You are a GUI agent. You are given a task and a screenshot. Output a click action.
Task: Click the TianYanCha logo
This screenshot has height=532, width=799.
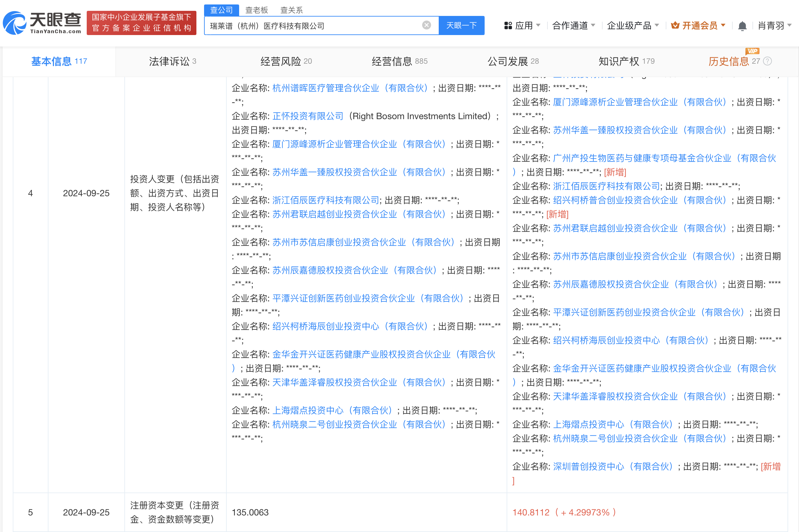(42, 23)
